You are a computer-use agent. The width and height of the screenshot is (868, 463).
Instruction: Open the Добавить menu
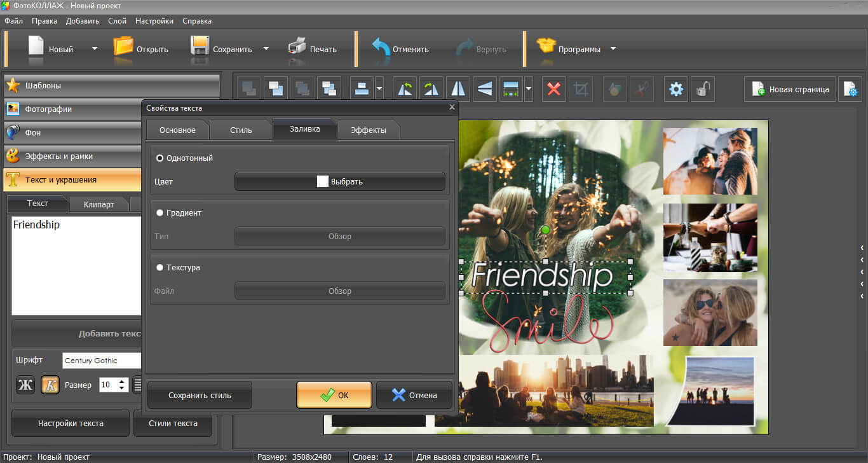pos(83,21)
